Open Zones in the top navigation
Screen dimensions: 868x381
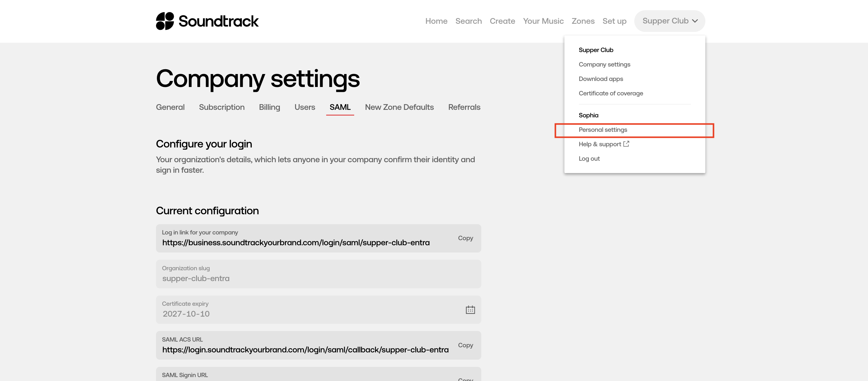pos(583,21)
